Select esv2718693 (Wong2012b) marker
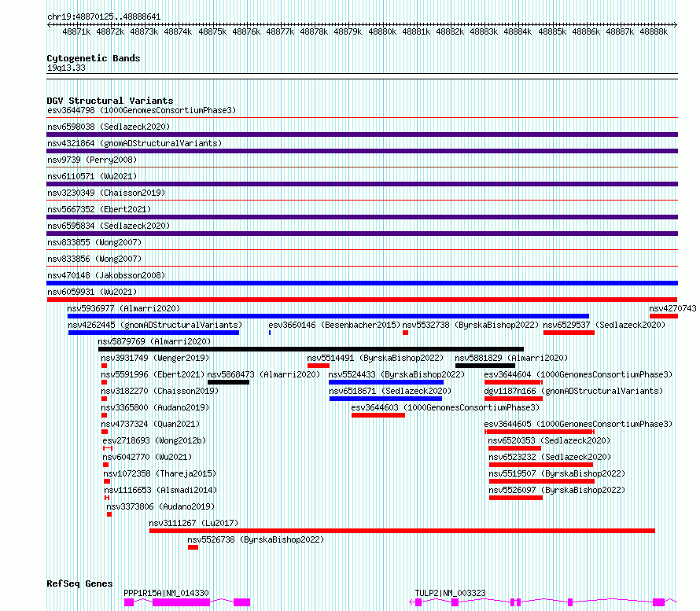The height and width of the screenshot is (611, 700). click(108, 448)
